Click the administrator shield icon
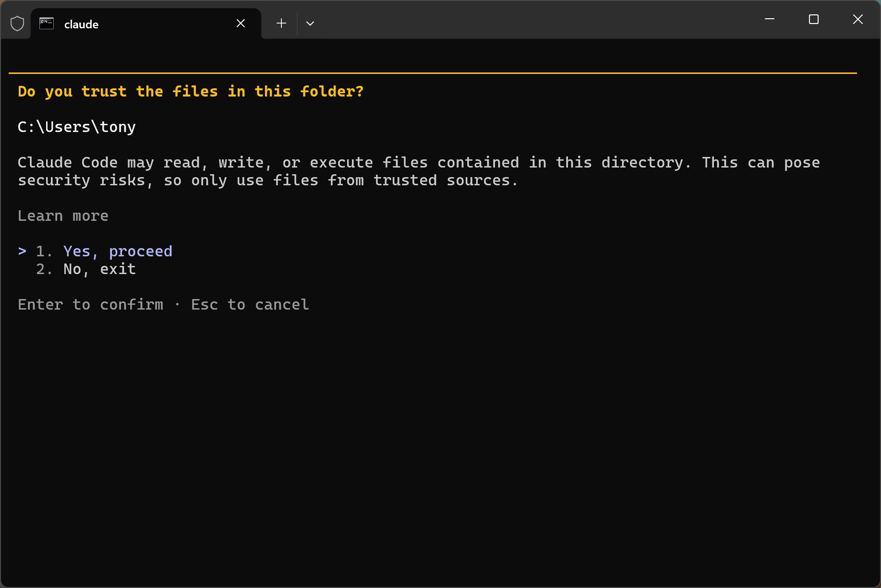Image resolution: width=881 pixels, height=588 pixels. (x=17, y=24)
